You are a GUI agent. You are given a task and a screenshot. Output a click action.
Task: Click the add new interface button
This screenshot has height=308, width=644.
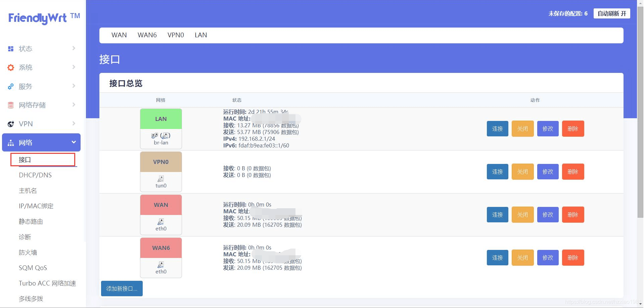tap(122, 289)
